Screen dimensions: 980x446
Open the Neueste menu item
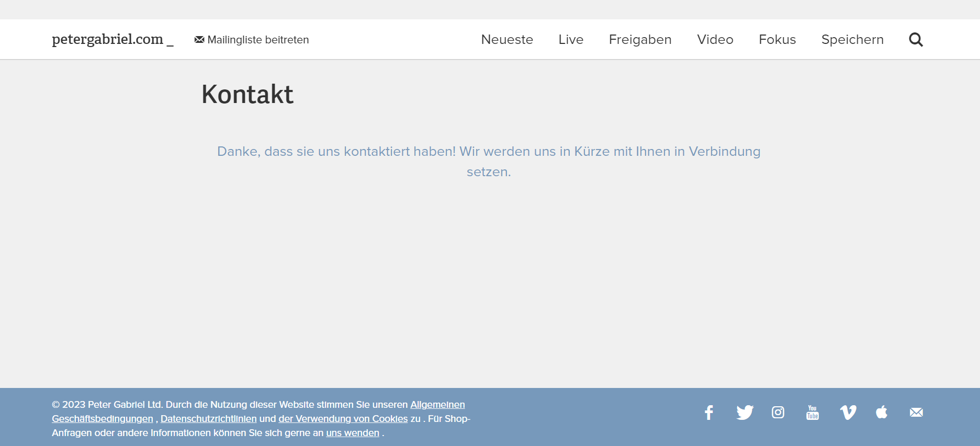point(507,40)
